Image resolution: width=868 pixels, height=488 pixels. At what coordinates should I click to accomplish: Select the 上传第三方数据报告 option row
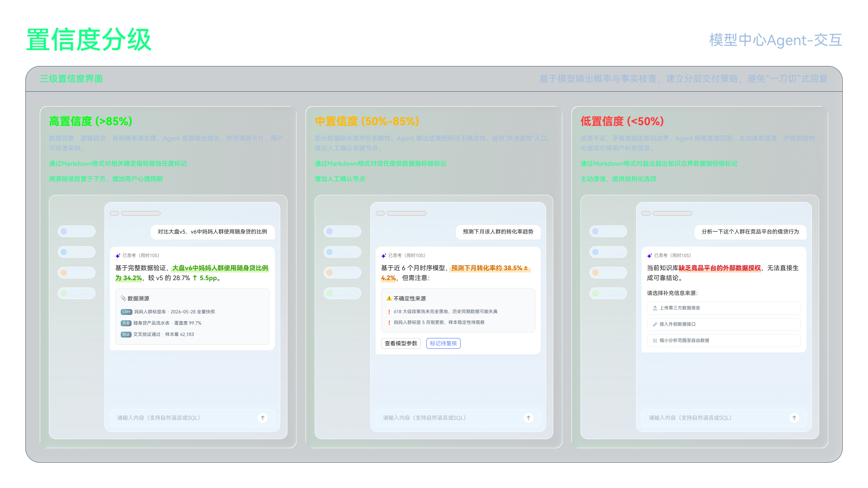pos(724,308)
